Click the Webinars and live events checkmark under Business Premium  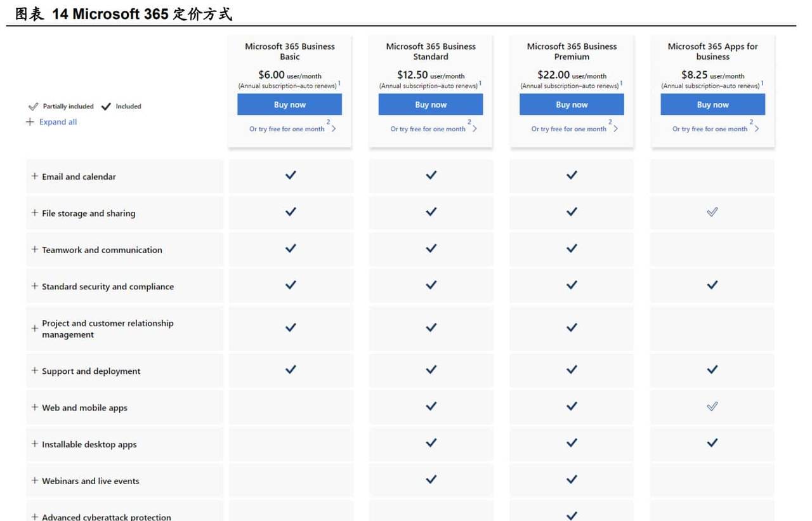571,480
